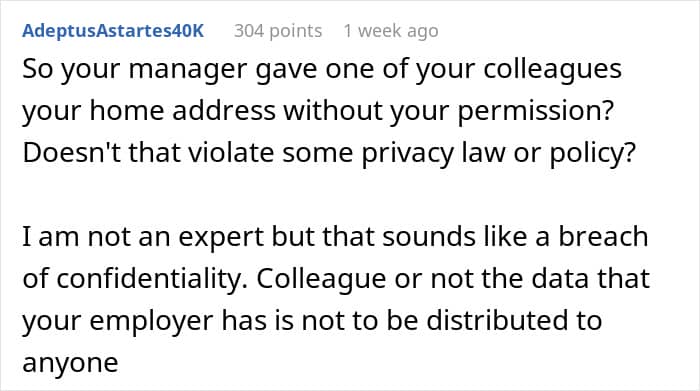
Task: Click the word distributed in the comment
Action: [498, 320]
